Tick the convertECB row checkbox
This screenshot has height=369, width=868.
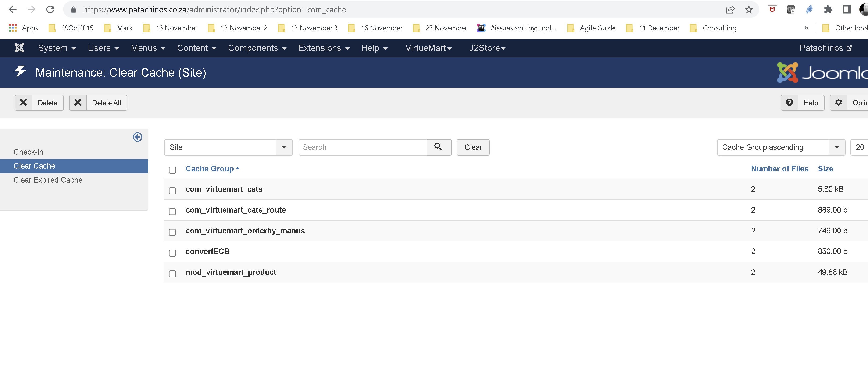click(172, 253)
